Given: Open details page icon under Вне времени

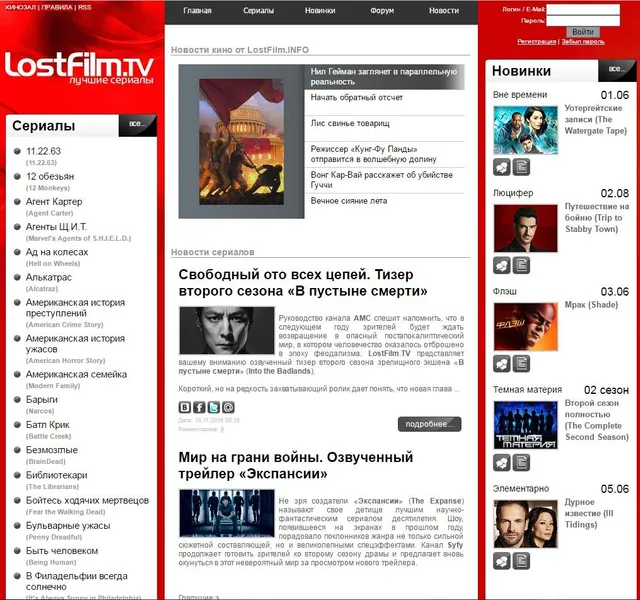Looking at the screenshot, I should click(x=521, y=167).
